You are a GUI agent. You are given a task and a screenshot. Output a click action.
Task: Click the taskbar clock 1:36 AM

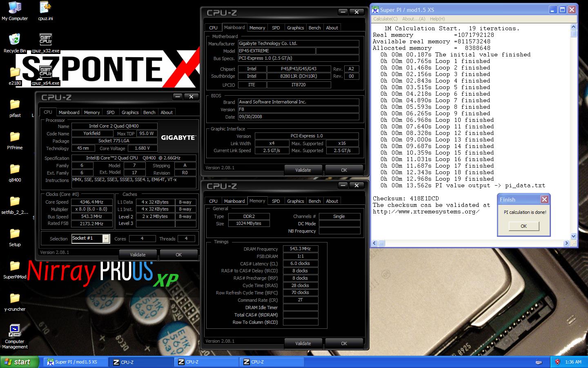573,362
